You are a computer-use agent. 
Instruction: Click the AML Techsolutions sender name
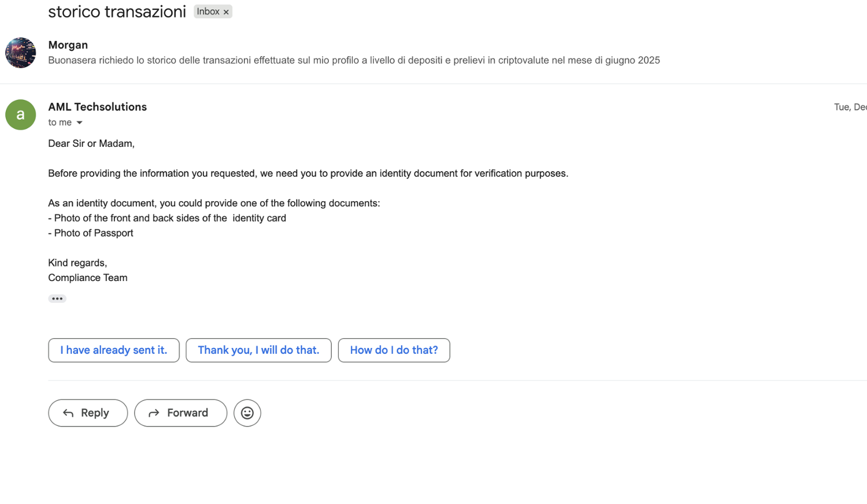(98, 107)
